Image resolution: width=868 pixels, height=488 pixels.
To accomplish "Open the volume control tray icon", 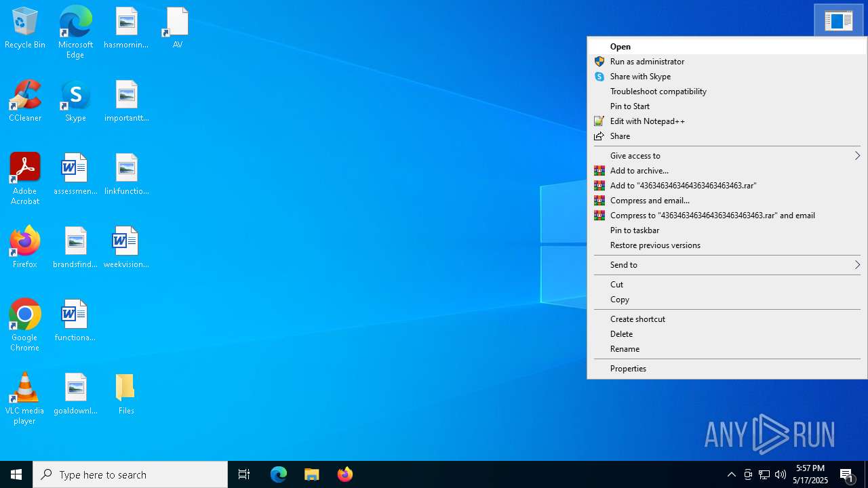I will coord(781,474).
